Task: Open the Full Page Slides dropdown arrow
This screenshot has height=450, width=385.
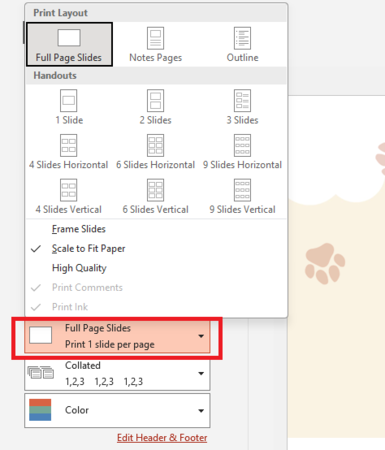Action: (x=201, y=336)
